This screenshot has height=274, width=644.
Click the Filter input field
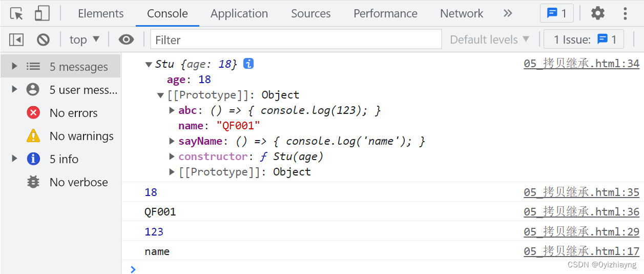[x=296, y=40]
